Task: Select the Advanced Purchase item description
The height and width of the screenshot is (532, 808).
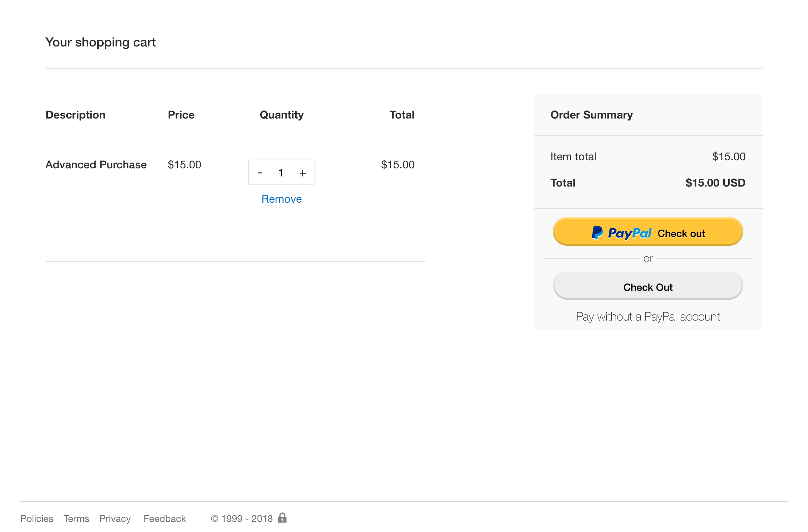Action: [96, 165]
